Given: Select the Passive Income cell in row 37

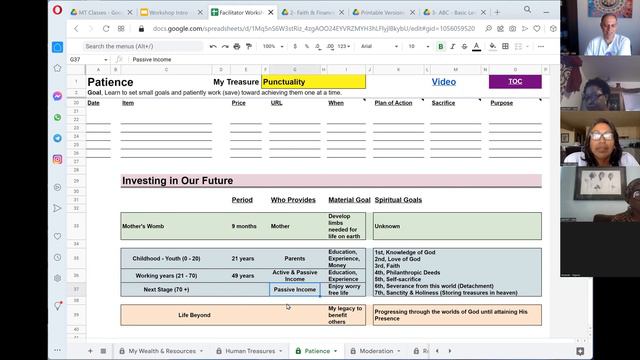Looking at the screenshot, I should [295, 289].
